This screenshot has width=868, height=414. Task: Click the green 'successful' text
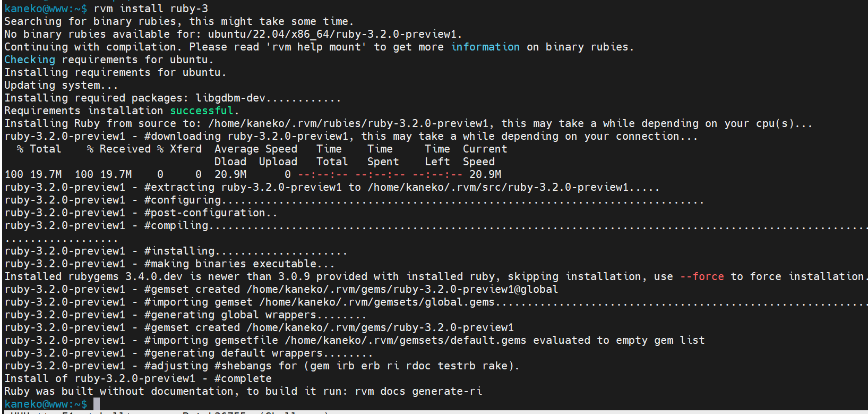click(201, 111)
